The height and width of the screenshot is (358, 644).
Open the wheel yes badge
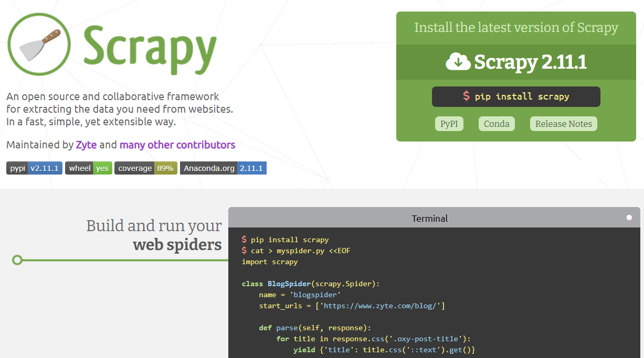point(88,168)
